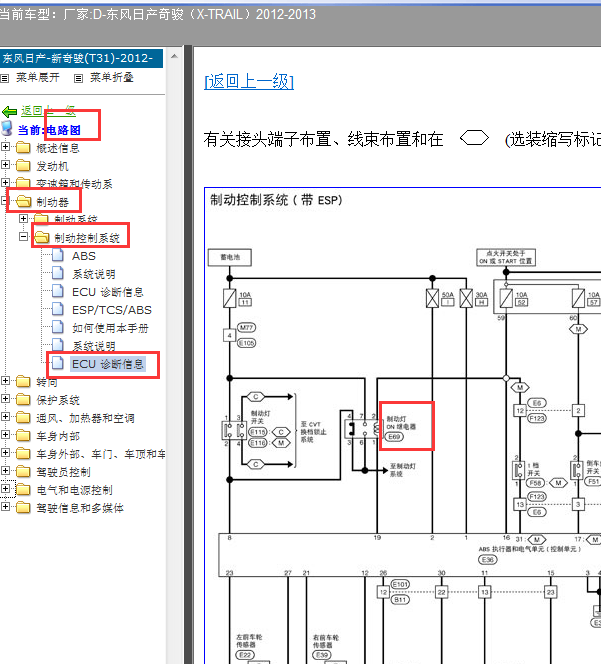The image size is (601, 664).
Task: Click 菜单展开 to expand the menu
Action: click(38, 77)
